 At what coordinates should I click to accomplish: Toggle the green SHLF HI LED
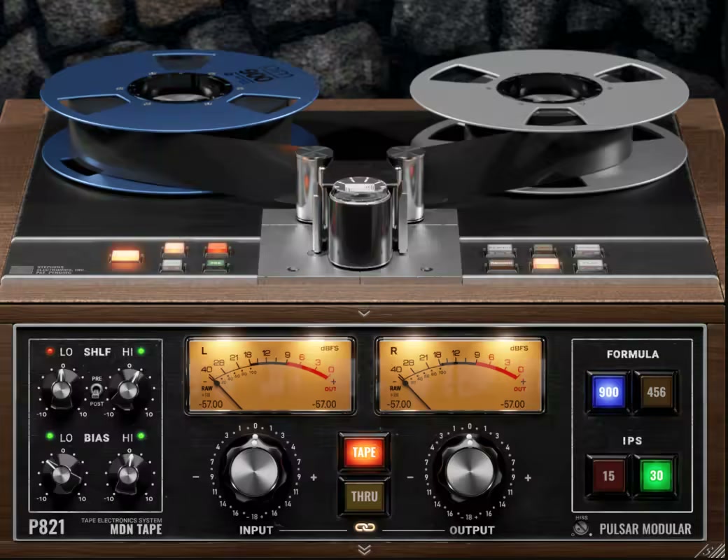tap(141, 351)
